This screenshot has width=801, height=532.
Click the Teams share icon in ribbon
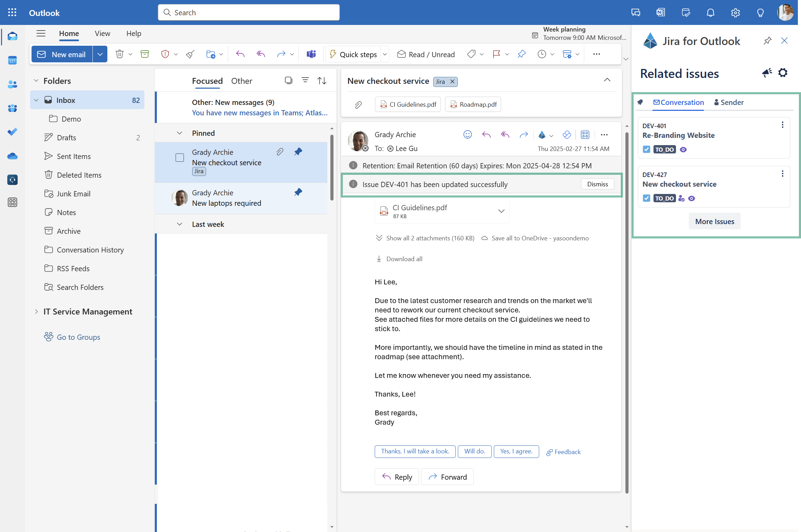(x=311, y=54)
